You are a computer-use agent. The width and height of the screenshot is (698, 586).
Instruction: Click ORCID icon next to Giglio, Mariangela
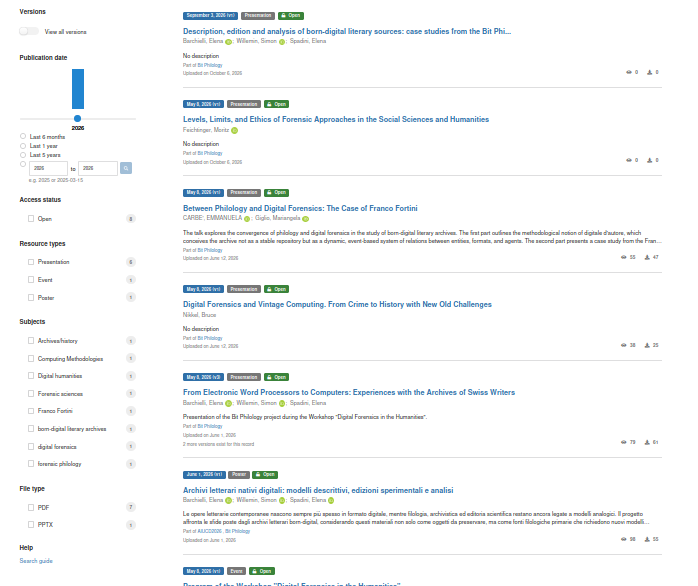(x=305, y=219)
